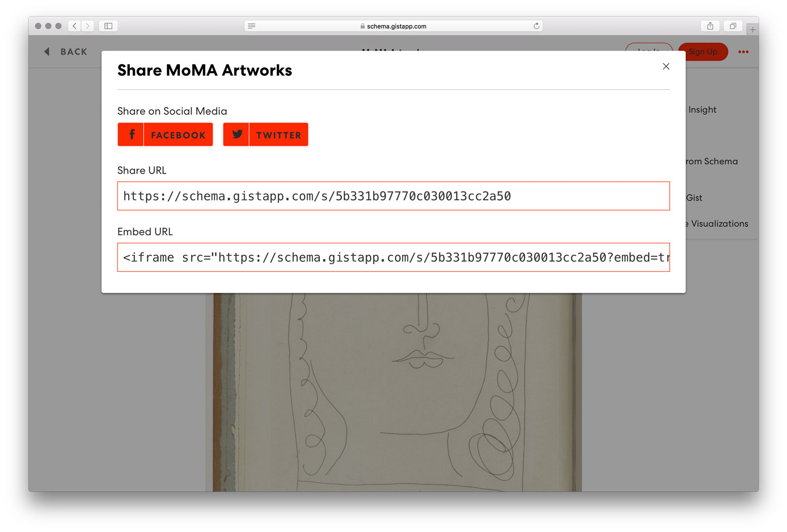Open a new tab with plus icon
The image size is (787, 532).
tap(753, 30)
